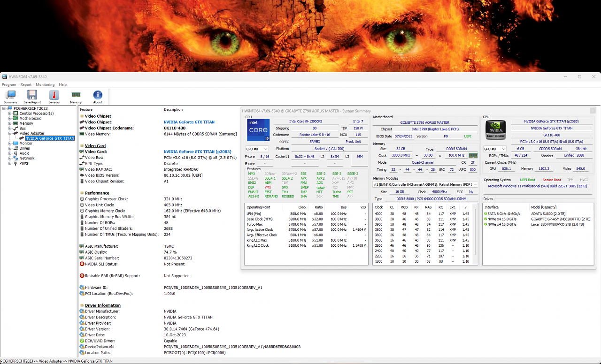Click the Intel Core i9-13900KS CPU name field
The height and width of the screenshot is (364, 601).
click(306, 121)
